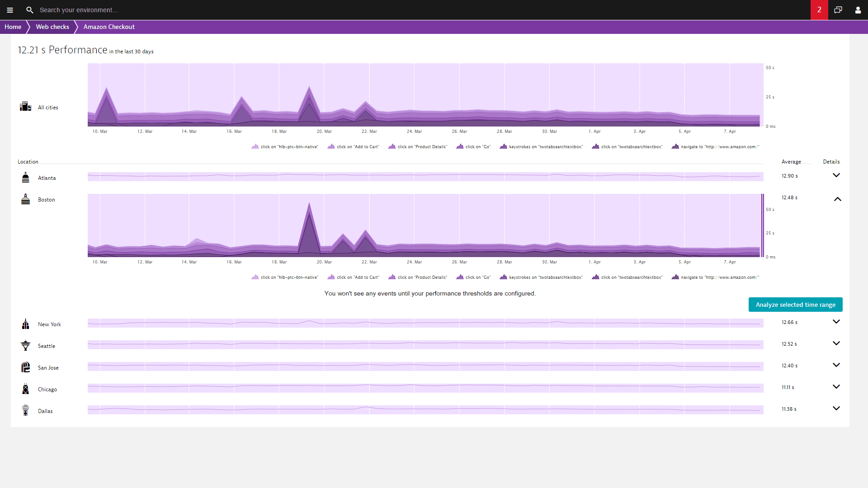Go to Home breadcrumb
Screen dimensions: 868x488
[13, 27]
